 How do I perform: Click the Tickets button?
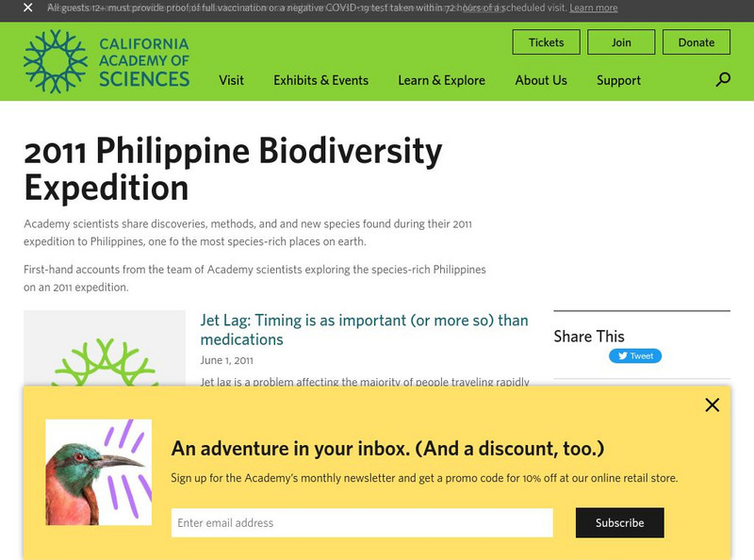(x=546, y=42)
